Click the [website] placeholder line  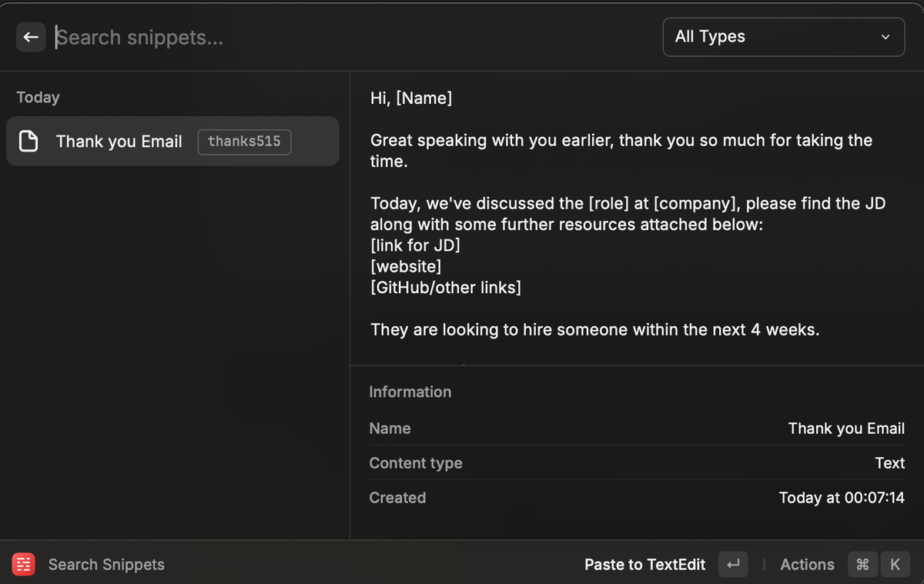coord(406,266)
